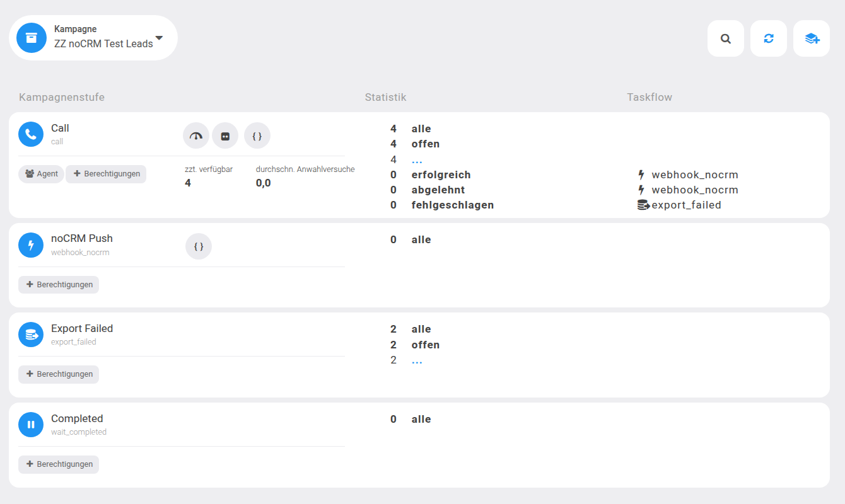Refresh the campaign view

(x=769, y=38)
